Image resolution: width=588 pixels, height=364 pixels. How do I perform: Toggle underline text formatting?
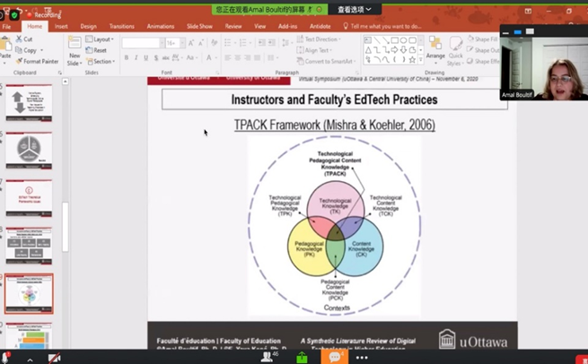click(x=146, y=57)
